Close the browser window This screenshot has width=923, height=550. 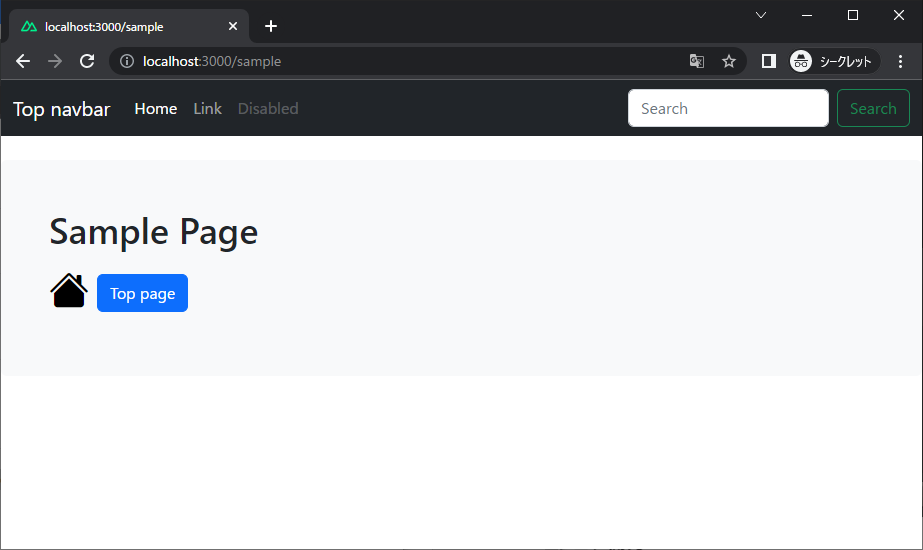point(898,15)
